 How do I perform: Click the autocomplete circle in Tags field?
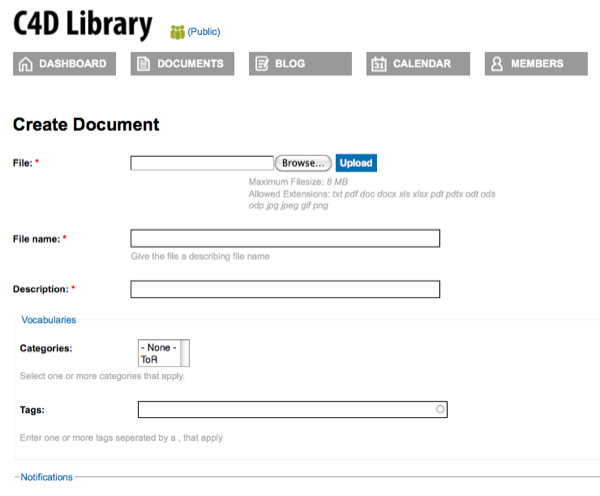[x=440, y=409]
